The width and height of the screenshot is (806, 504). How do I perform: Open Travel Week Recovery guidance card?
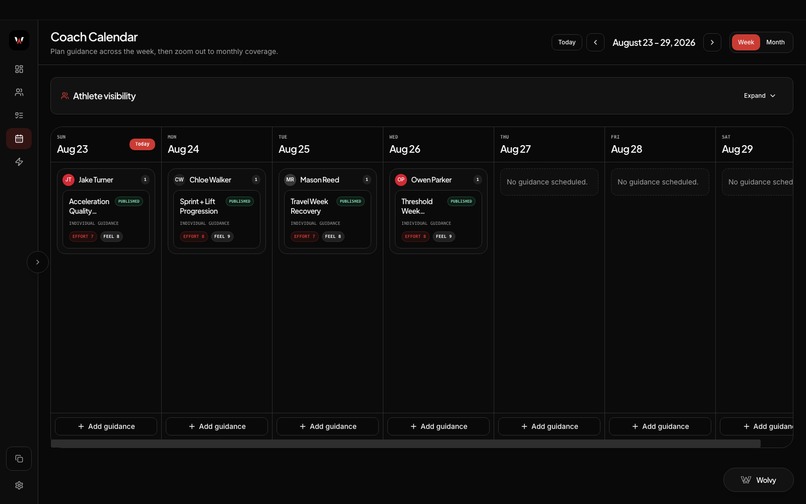327,220
